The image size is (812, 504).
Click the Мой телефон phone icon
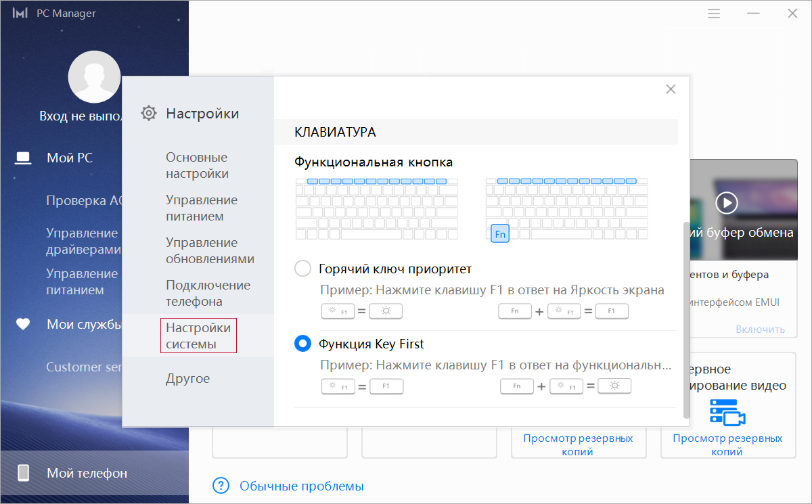(x=23, y=473)
